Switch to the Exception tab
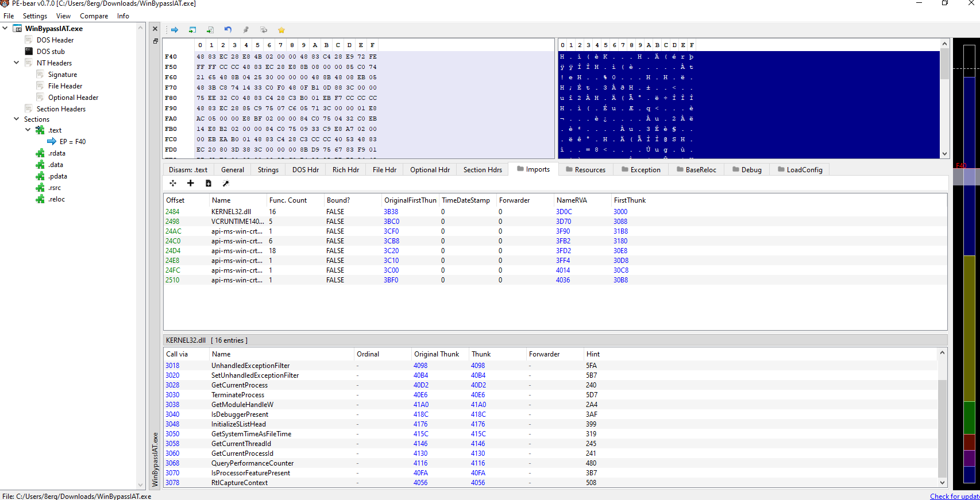Screen dimensions: 980x500 tap(641, 170)
